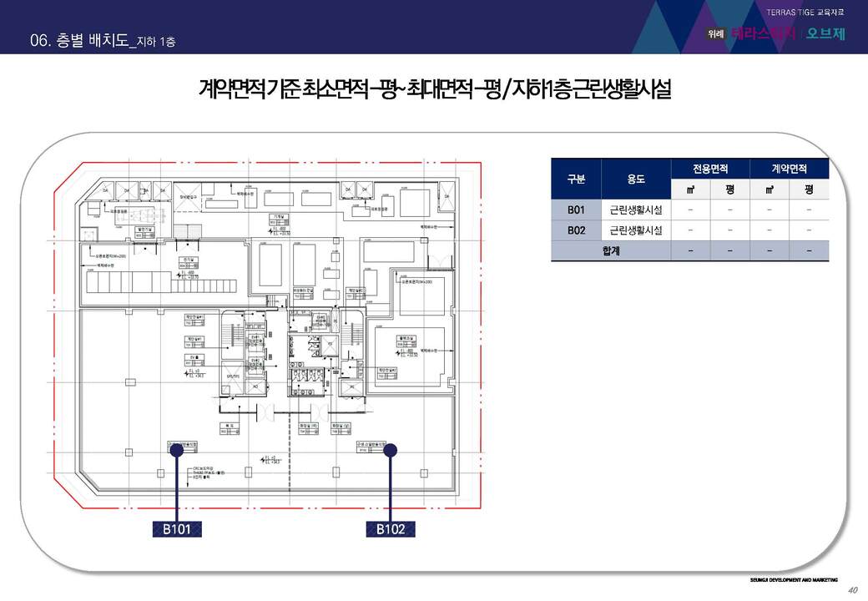The width and height of the screenshot is (868, 601).
Task: Click the 화장실 restroom symbol
Action: pos(308,376)
